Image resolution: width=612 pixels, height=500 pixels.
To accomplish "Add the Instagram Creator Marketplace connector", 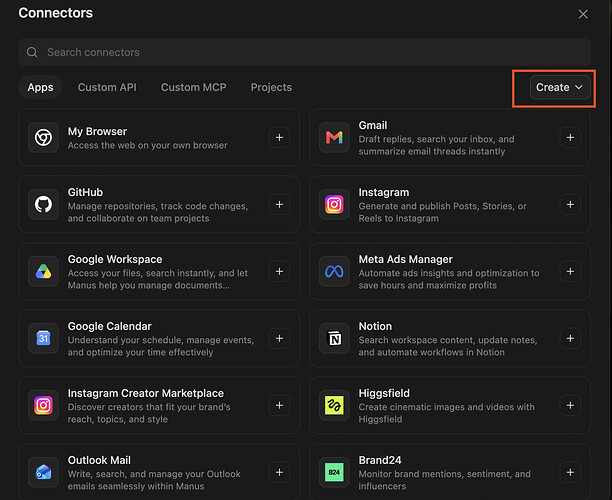I will tap(279, 406).
